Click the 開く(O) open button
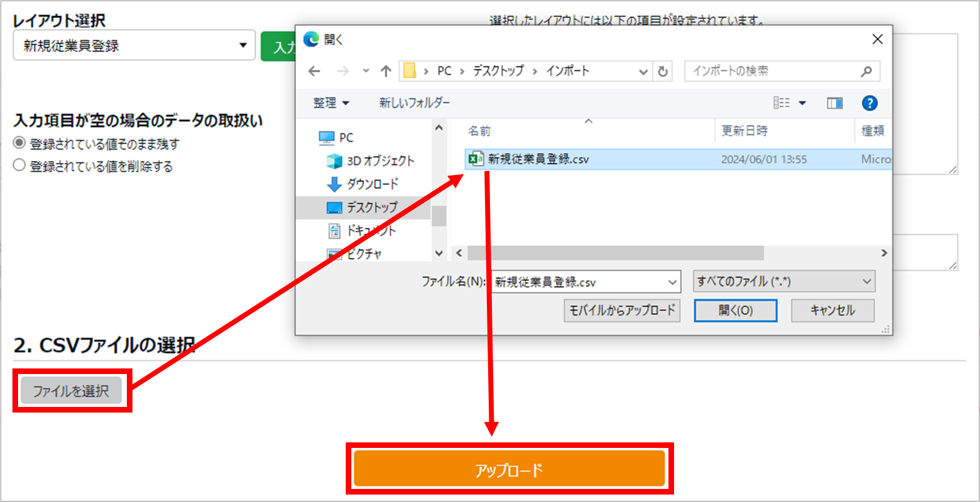Image resolution: width=980 pixels, height=502 pixels. (x=735, y=310)
